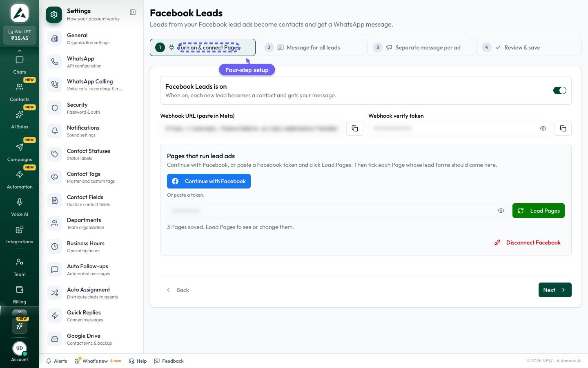Screen dimensions: 588x368
Task: Click the app logo
Action: click(20, 13)
